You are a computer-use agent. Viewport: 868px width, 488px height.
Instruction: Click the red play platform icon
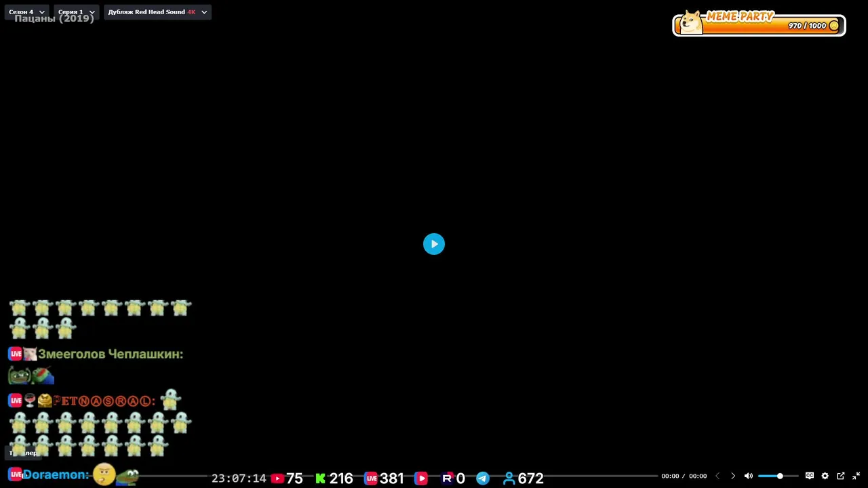pyautogui.click(x=421, y=479)
